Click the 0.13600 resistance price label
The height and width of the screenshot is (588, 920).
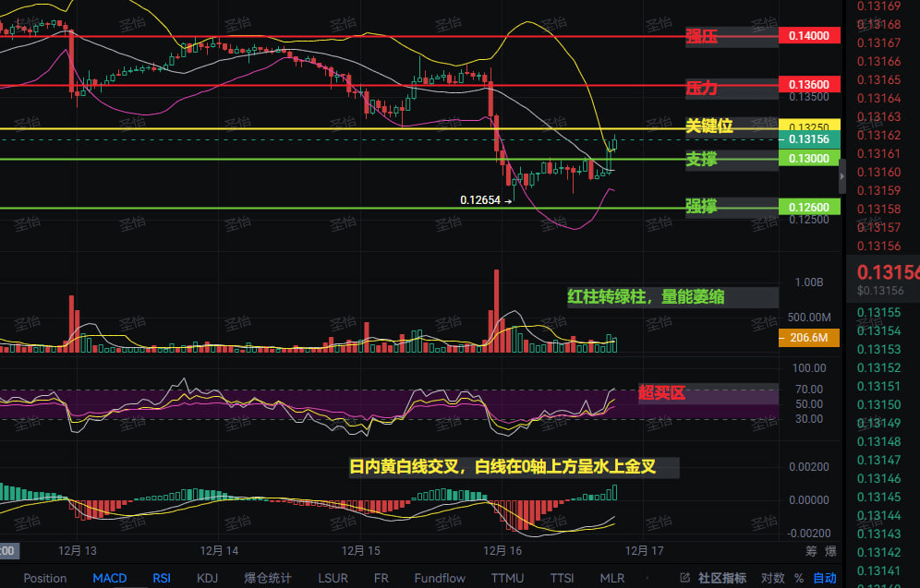[x=809, y=84]
